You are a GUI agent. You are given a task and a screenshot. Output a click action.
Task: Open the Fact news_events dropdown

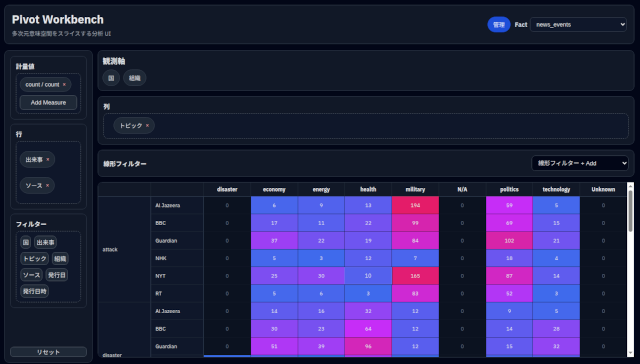(578, 24)
